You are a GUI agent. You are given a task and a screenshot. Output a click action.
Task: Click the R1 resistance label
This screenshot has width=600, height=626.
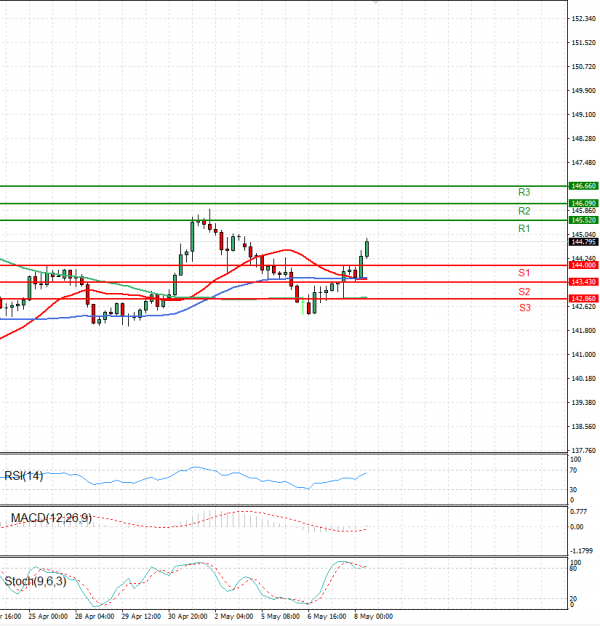pos(524,229)
